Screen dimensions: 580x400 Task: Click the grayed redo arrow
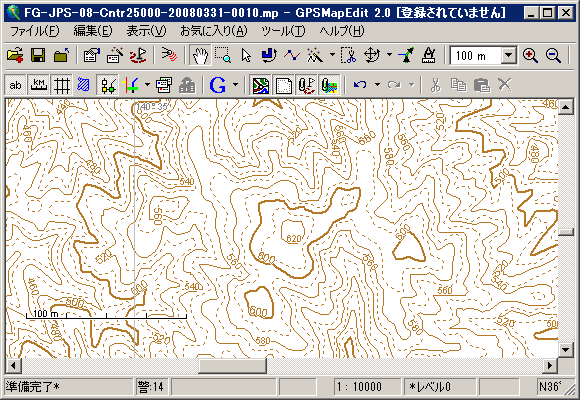click(x=394, y=85)
